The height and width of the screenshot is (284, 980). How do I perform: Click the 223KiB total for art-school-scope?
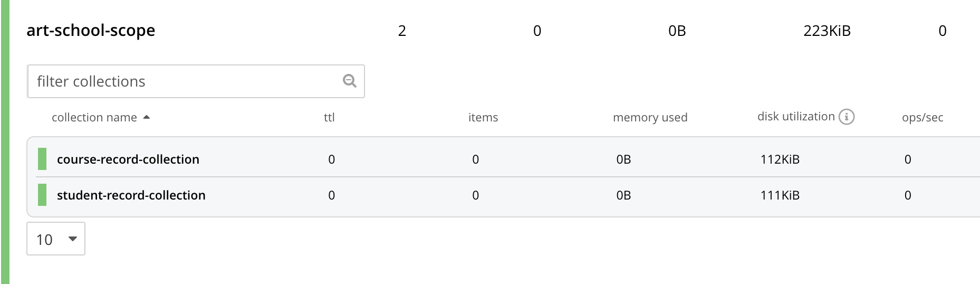tap(827, 31)
